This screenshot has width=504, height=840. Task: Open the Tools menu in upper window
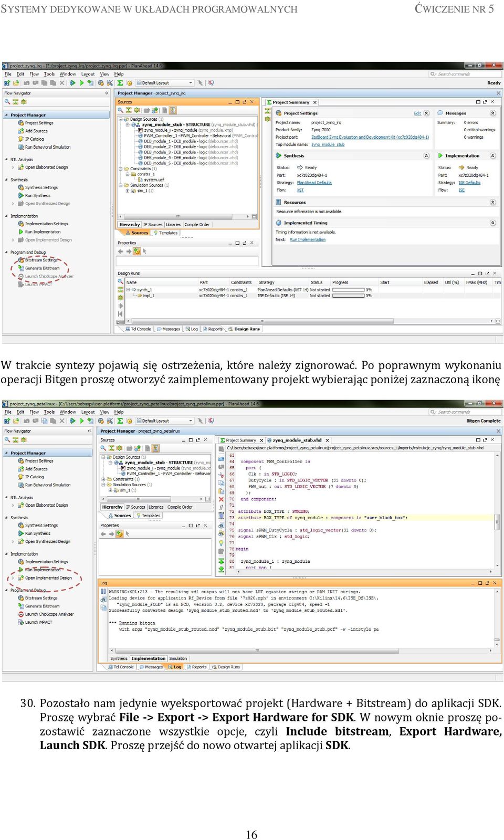(x=49, y=74)
